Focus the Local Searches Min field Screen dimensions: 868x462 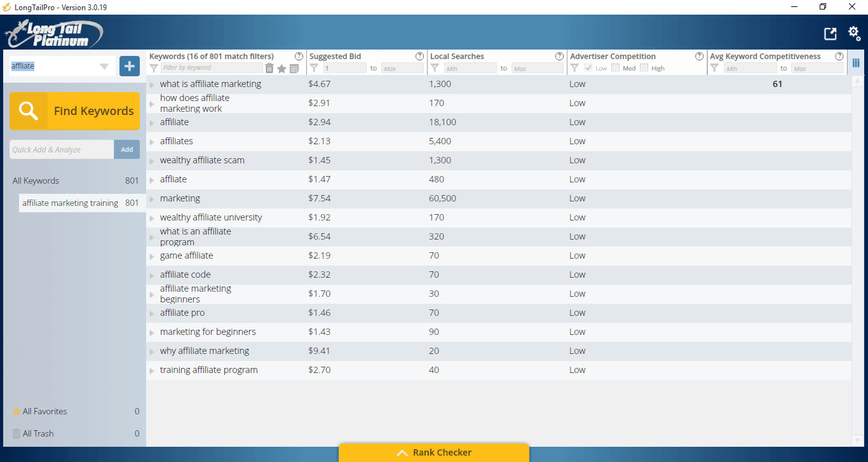coord(470,68)
